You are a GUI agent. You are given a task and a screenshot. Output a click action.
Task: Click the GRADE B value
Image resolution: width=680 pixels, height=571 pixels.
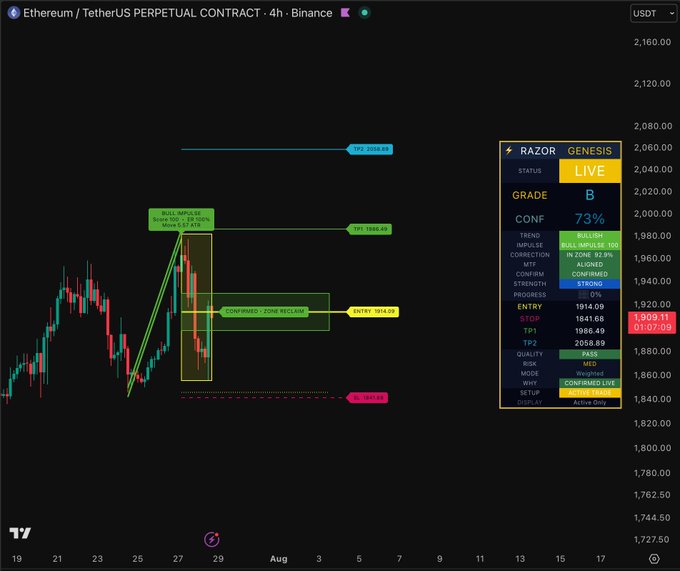(589, 195)
